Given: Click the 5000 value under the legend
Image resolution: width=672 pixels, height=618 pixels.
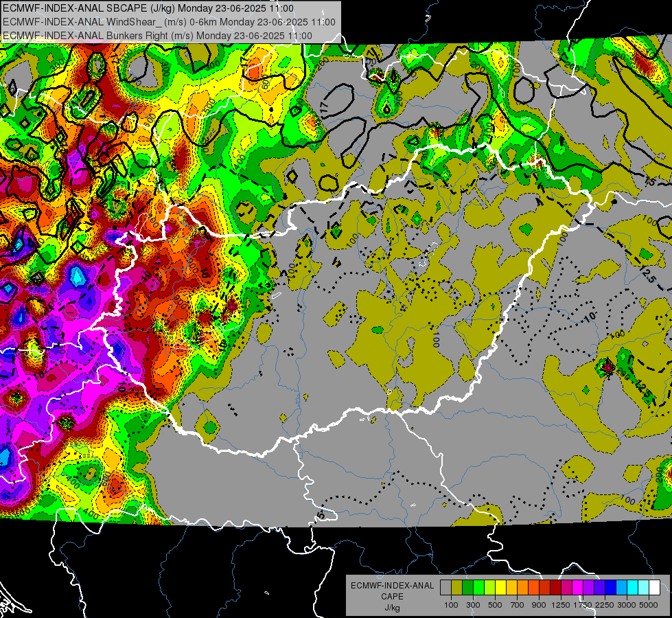Looking at the screenshot, I should [649, 605].
